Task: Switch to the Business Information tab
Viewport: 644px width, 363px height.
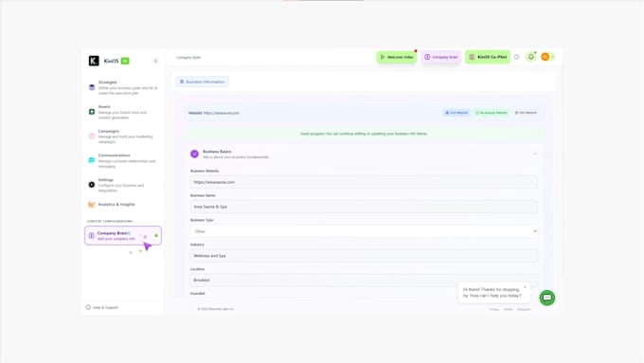Action: pyautogui.click(x=202, y=82)
